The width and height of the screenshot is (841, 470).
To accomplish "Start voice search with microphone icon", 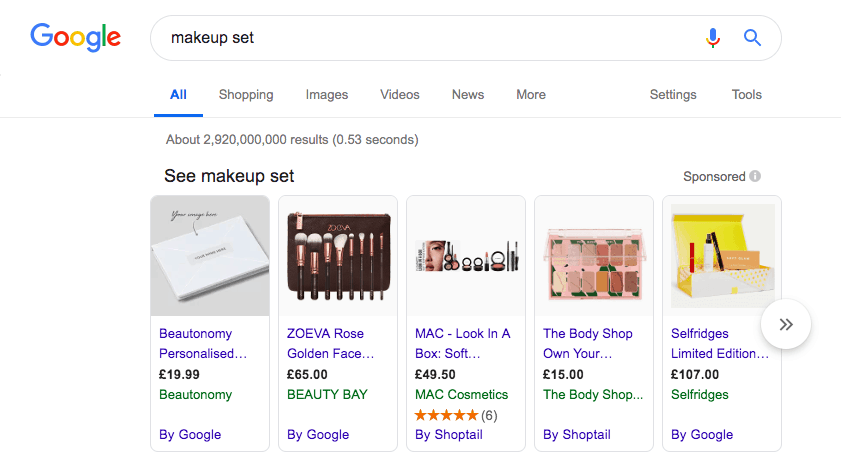I will [712, 38].
